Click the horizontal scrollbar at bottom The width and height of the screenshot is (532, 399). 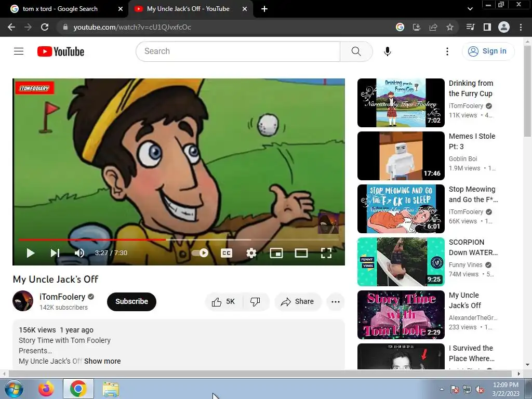pyautogui.click(x=260, y=374)
